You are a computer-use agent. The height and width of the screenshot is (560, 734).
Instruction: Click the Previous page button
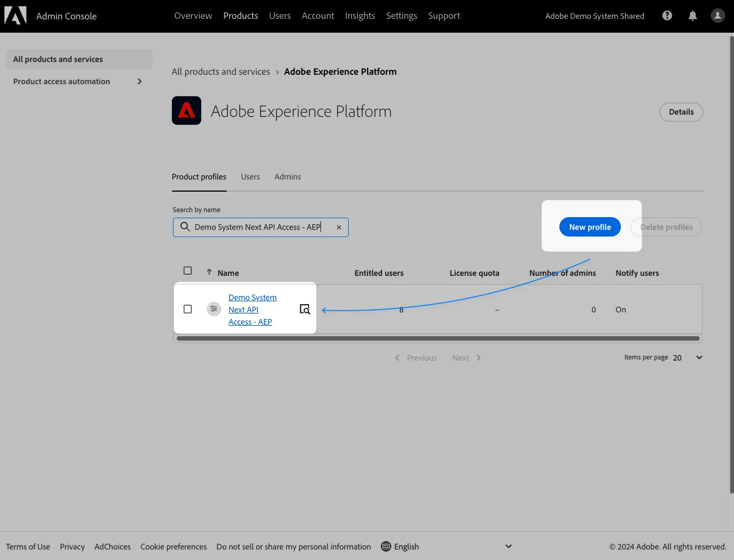(416, 358)
